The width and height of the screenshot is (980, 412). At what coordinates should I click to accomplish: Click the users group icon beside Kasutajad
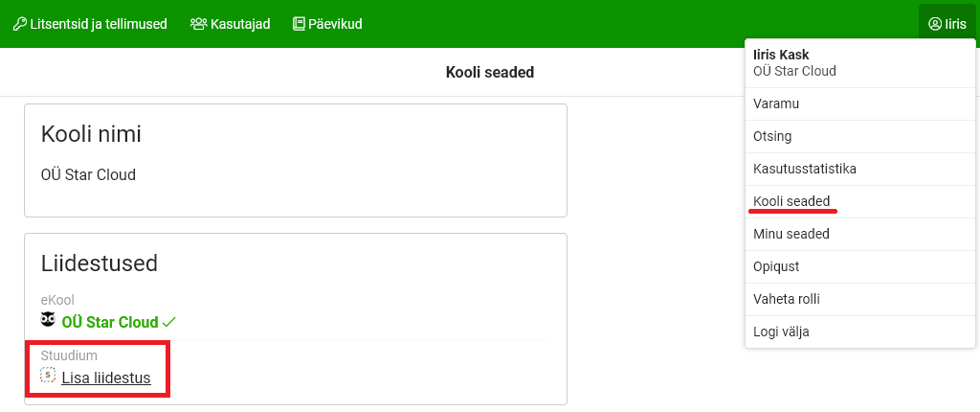[199, 24]
